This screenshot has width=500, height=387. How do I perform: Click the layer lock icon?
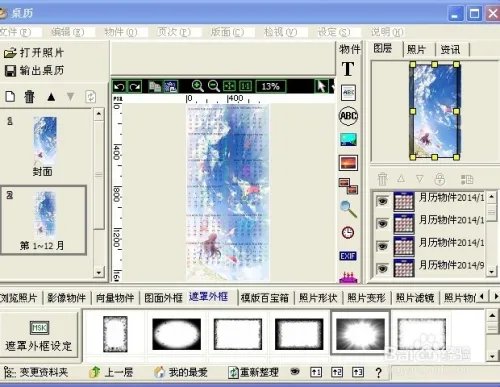coord(440,179)
